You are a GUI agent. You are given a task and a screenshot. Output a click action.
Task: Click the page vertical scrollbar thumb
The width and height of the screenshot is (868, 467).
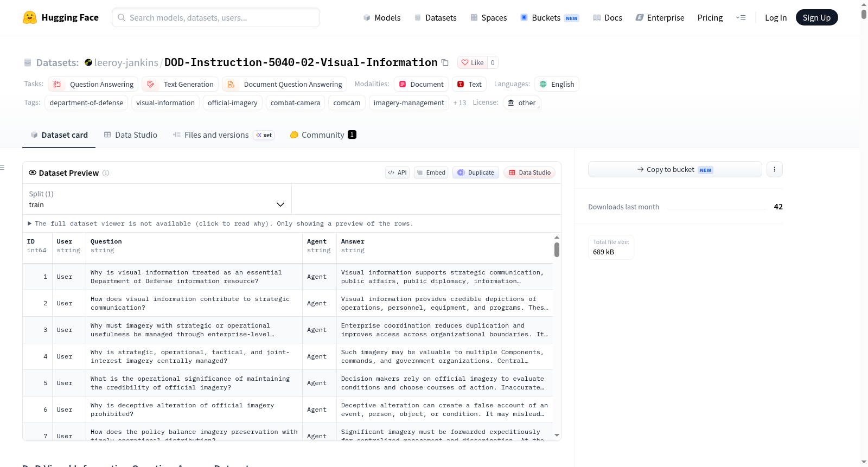[x=864, y=14]
